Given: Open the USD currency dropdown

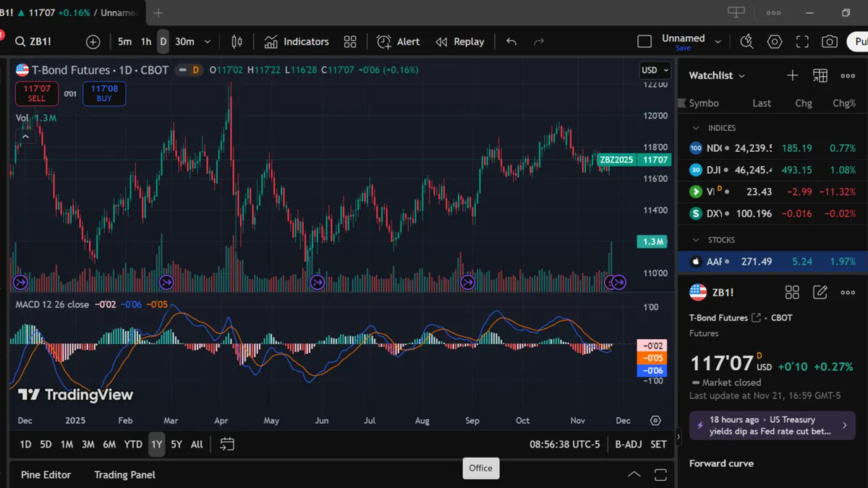Looking at the screenshot, I should click(655, 70).
